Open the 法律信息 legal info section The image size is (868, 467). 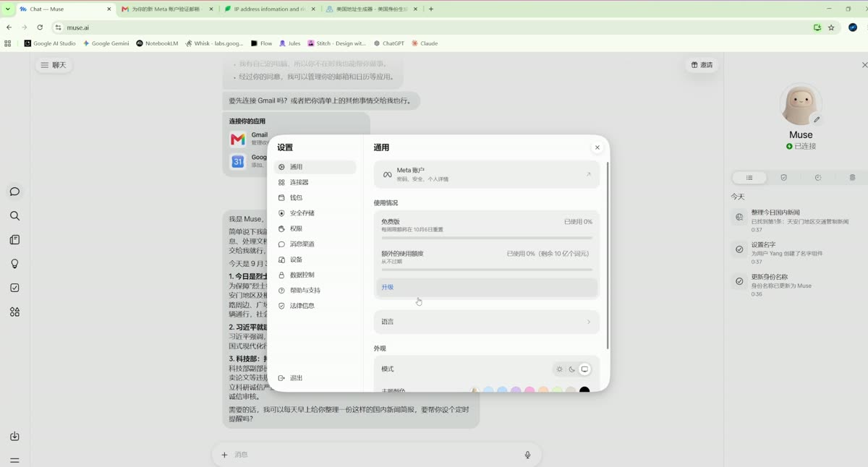pyautogui.click(x=315, y=306)
